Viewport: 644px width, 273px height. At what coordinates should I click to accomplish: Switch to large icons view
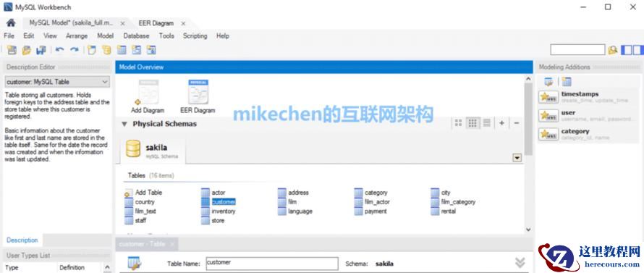pos(458,123)
